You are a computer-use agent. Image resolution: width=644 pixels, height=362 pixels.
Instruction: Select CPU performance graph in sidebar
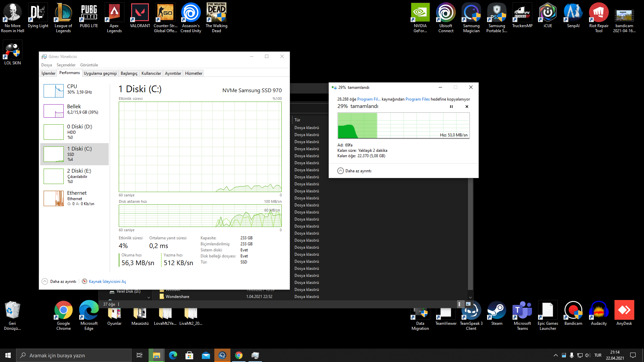74,90
